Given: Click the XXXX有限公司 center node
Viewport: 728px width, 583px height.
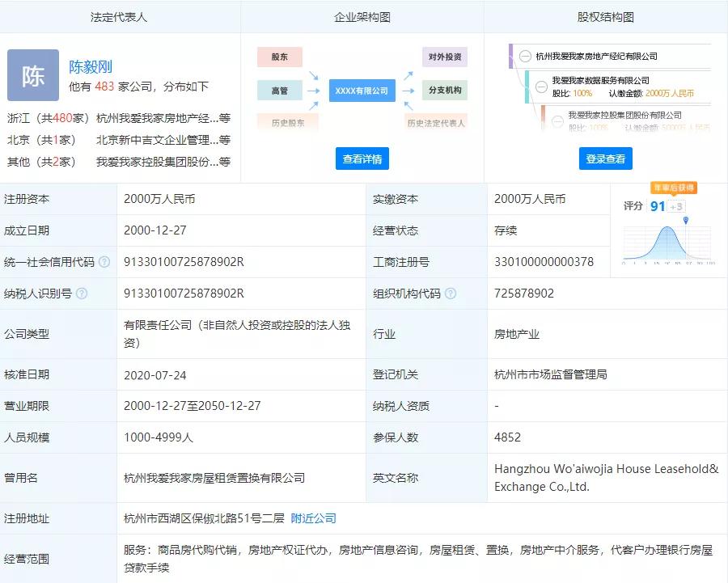Looking at the screenshot, I should click(x=361, y=91).
